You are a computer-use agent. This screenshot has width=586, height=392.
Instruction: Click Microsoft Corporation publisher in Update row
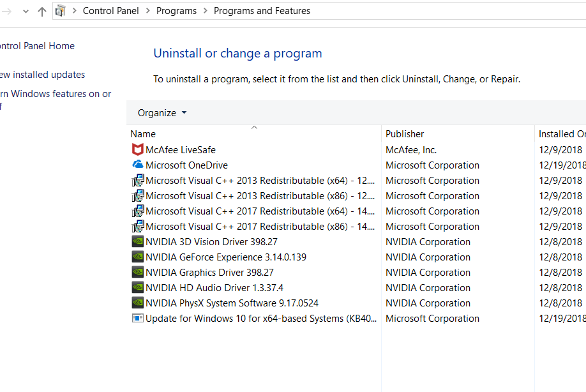(x=432, y=319)
